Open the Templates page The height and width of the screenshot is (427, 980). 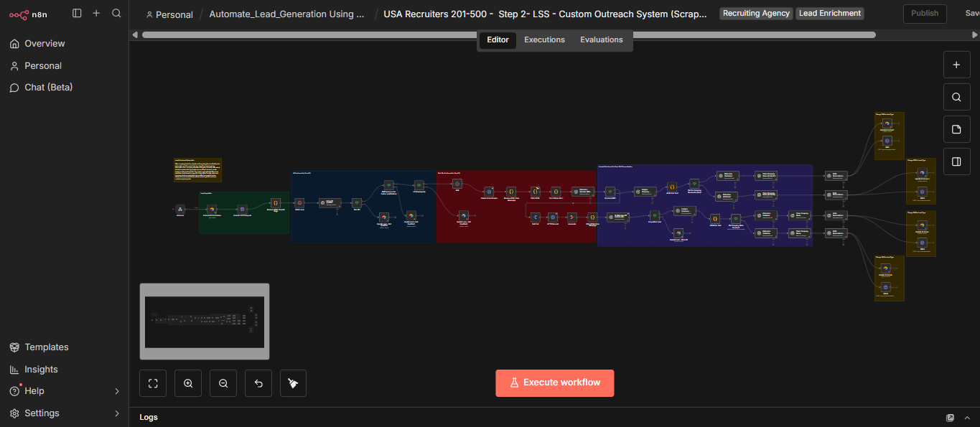(x=47, y=347)
